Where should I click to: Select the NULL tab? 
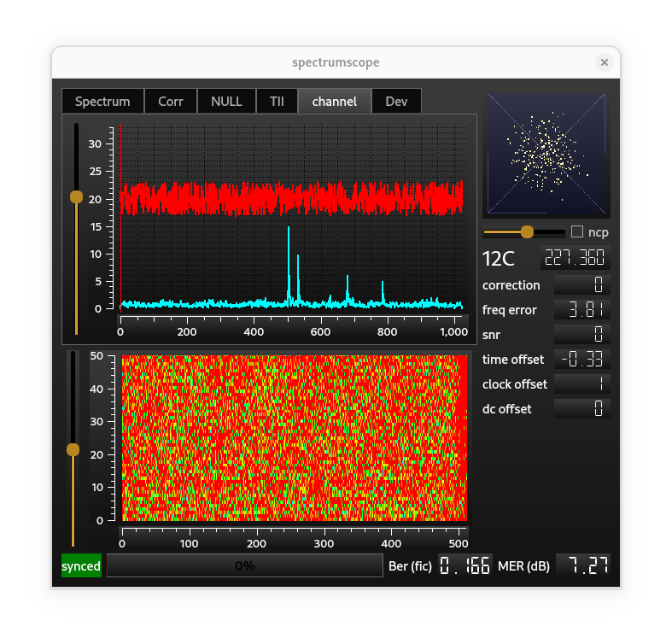coord(226,101)
